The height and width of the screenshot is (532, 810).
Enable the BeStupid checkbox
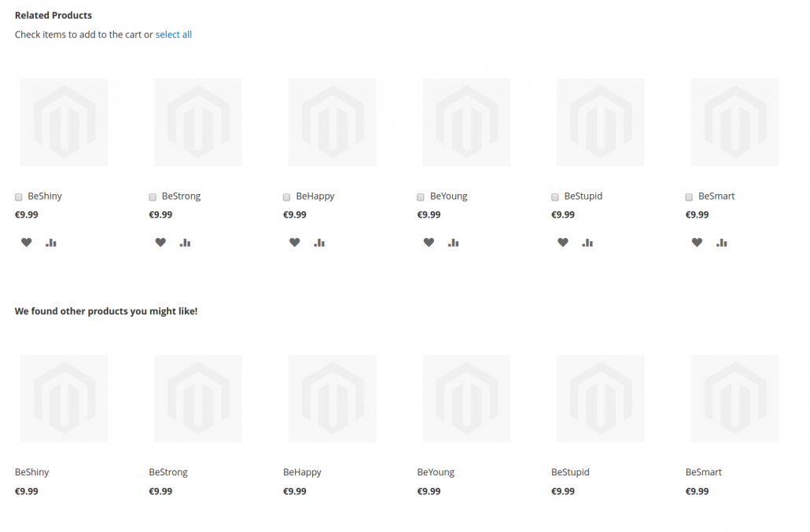pos(555,197)
